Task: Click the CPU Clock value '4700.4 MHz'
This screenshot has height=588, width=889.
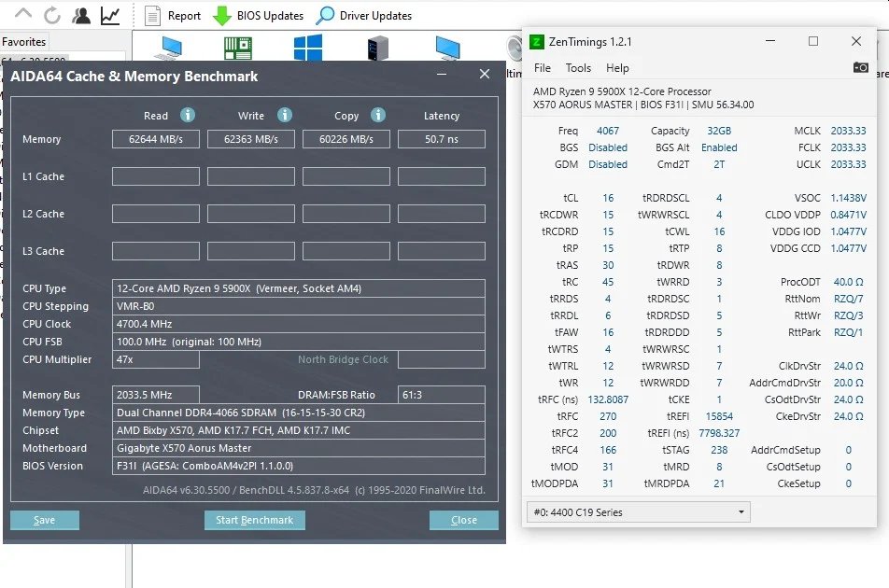Action: coord(299,324)
